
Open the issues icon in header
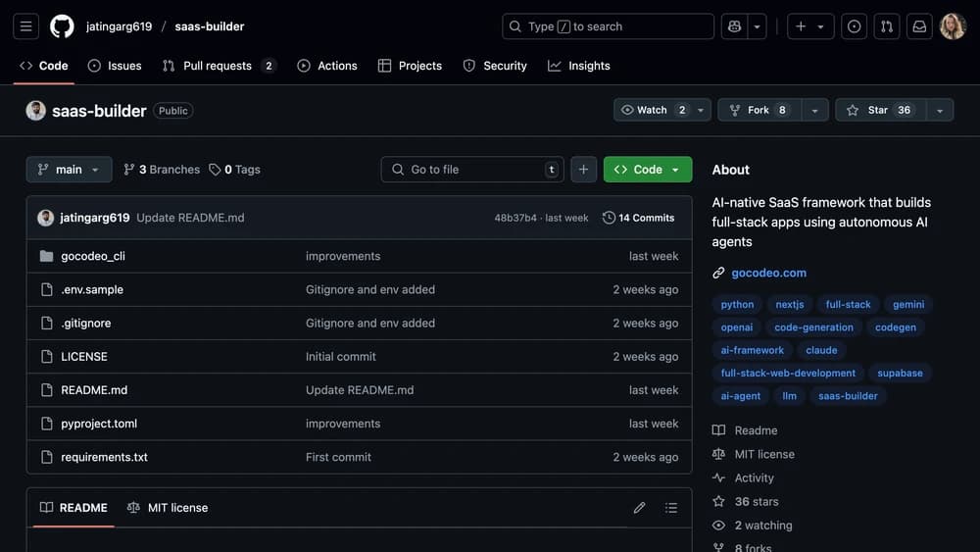[854, 26]
